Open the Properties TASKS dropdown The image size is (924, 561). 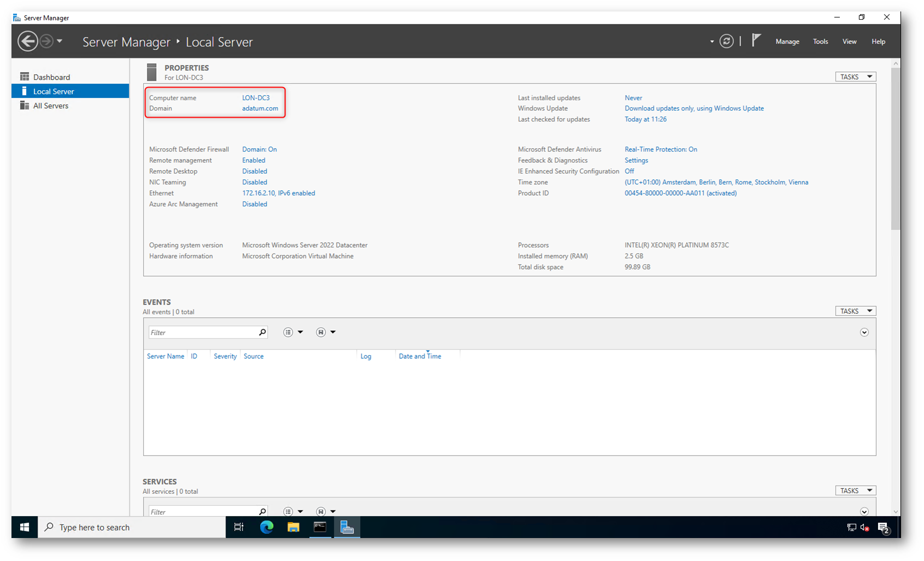(855, 77)
